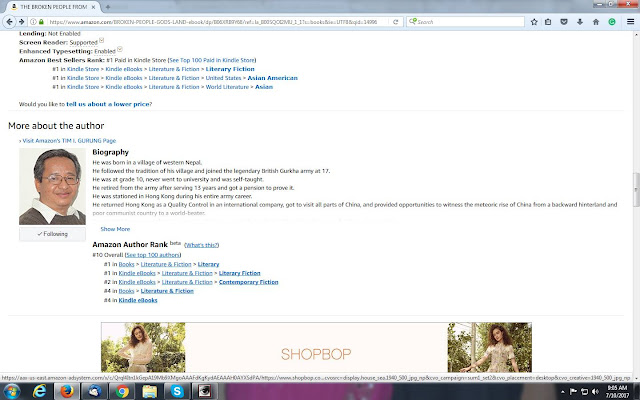Click the green extension icon in toolbar
This screenshot has height=400, width=640.
point(611,22)
